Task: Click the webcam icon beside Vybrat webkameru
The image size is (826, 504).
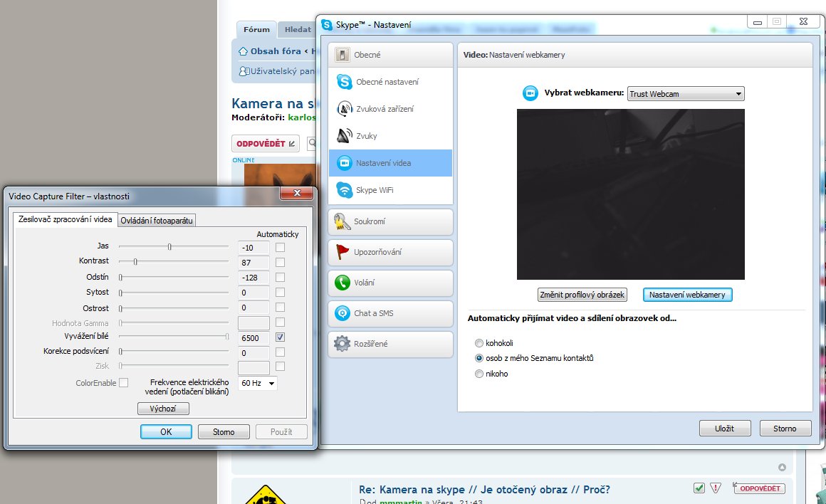Action: tap(530, 93)
